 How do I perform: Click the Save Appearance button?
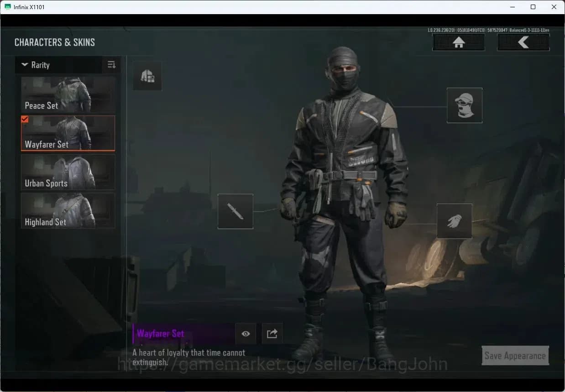[x=515, y=356]
